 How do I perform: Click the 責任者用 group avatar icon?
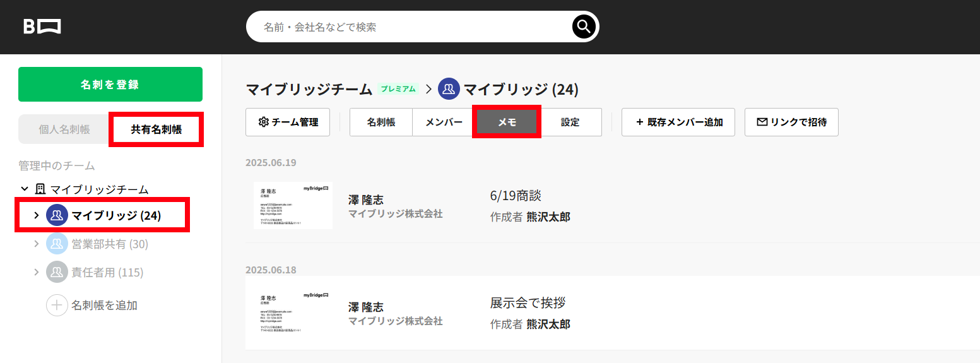click(x=57, y=272)
